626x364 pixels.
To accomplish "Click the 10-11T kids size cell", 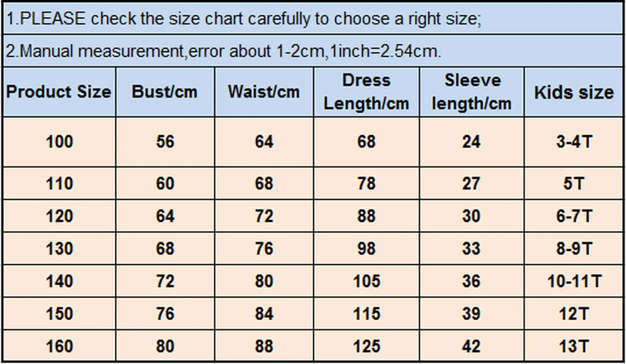I will (574, 281).
